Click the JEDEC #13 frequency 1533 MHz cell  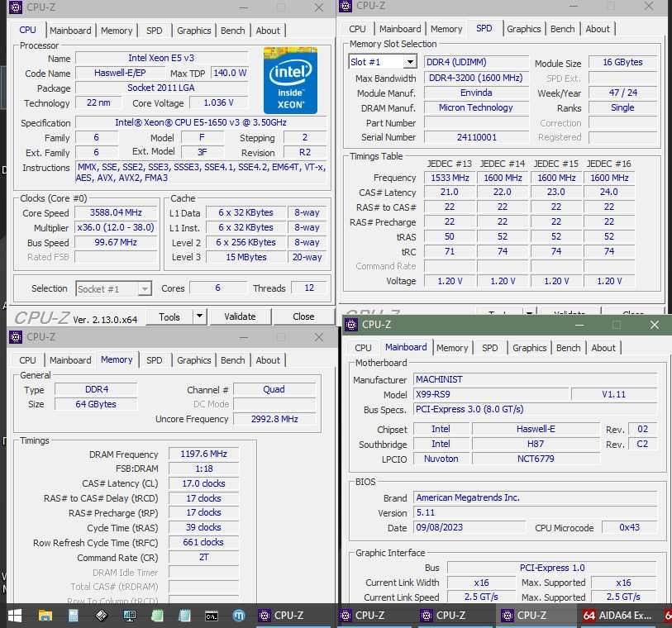pyautogui.click(x=450, y=178)
